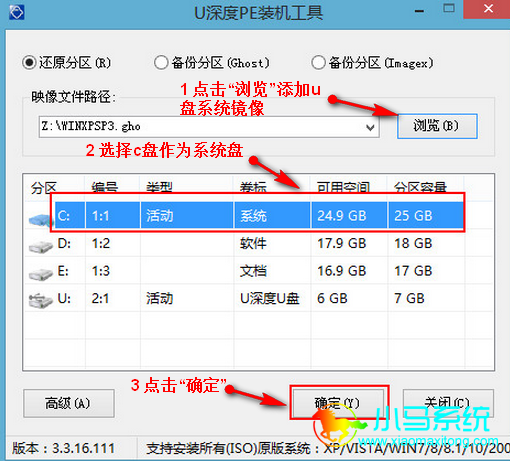Click the U深度U盘 volume label cell
This screenshot has height=461, width=510.
[x=270, y=298]
